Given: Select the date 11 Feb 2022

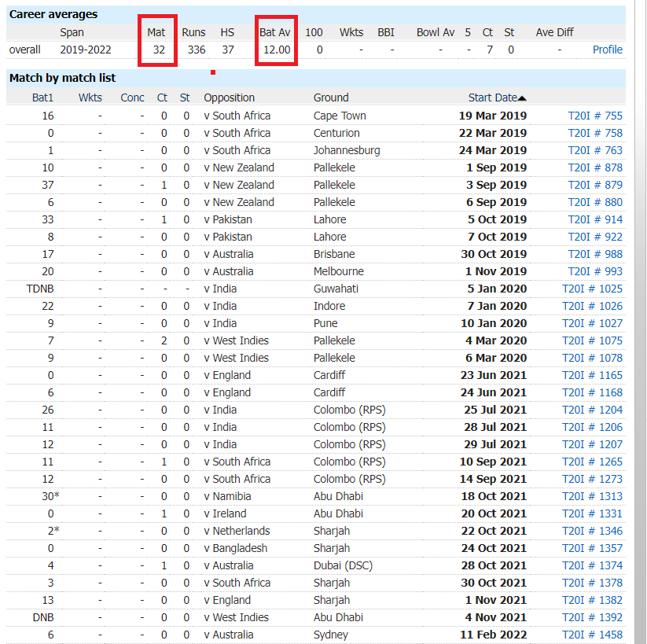Looking at the screenshot, I should (x=493, y=635).
